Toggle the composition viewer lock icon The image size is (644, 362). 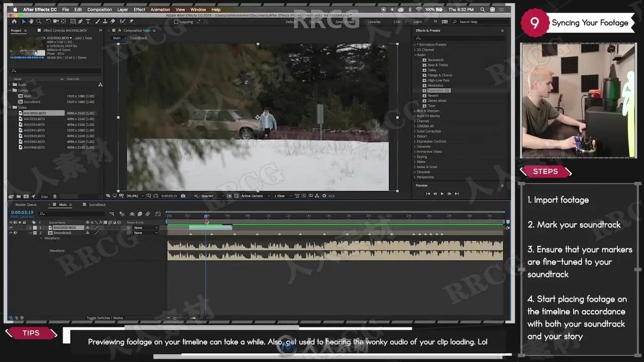pyautogui.click(x=120, y=30)
